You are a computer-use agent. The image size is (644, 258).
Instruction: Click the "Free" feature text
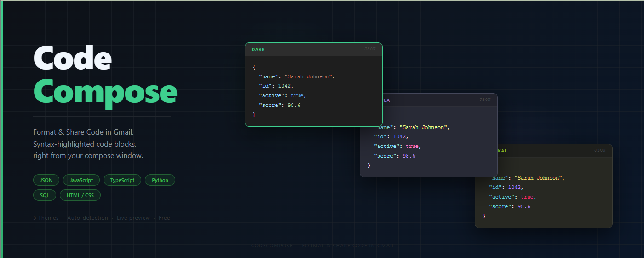(164, 218)
